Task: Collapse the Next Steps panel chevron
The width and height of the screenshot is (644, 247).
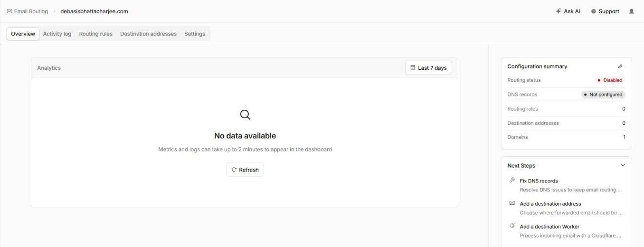Action: [623, 166]
